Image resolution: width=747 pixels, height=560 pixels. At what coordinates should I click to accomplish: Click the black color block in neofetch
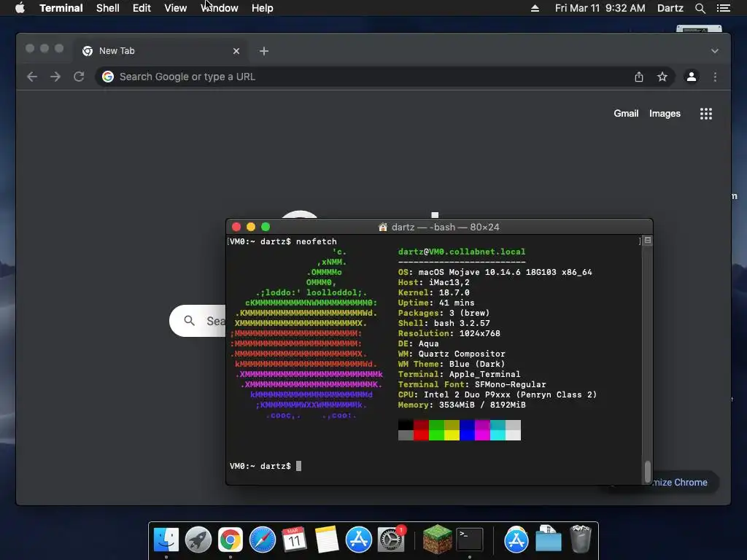click(406, 425)
